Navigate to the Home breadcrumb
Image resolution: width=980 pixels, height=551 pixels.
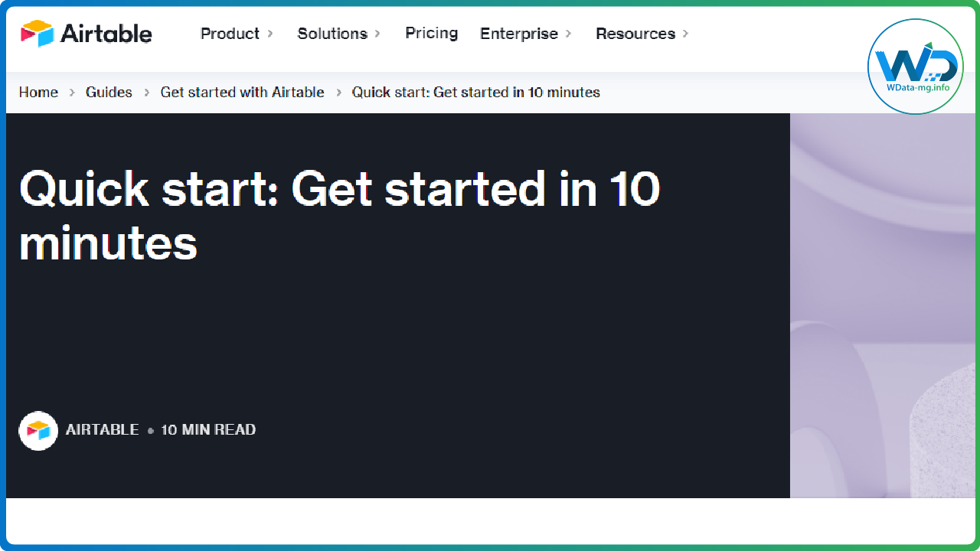coord(38,92)
